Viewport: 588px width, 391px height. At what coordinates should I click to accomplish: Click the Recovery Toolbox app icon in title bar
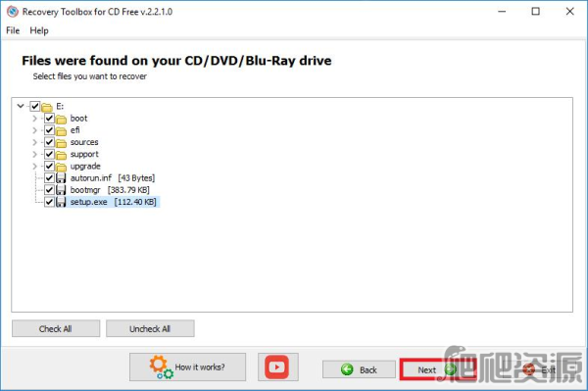(13, 12)
